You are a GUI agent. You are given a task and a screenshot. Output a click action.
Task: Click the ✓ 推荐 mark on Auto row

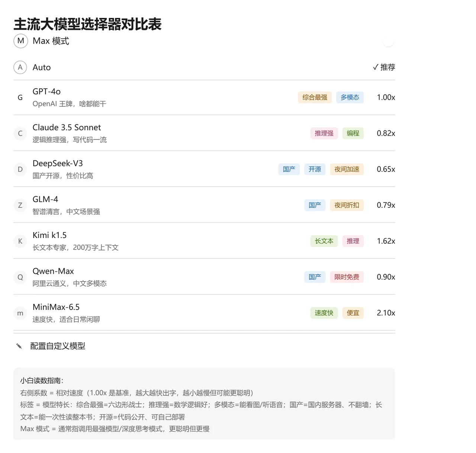point(384,67)
